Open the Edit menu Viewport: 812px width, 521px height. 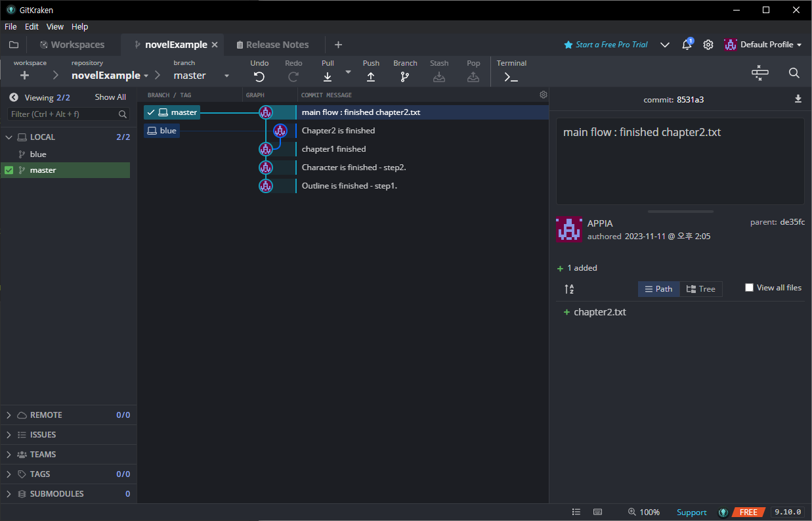[32, 27]
